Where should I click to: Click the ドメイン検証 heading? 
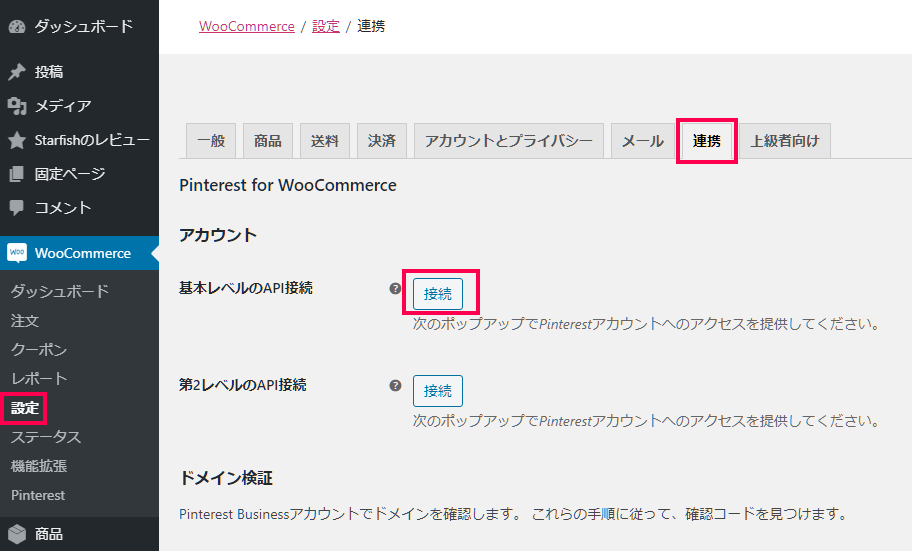pyautogui.click(x=226, y=478)
